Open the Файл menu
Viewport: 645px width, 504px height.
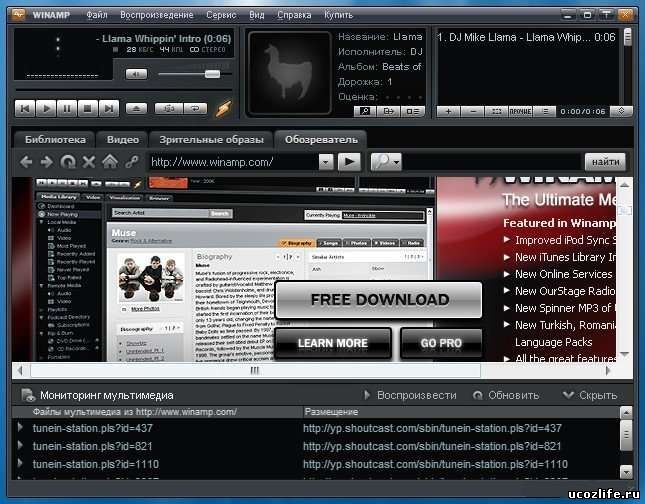coord(97,15)
